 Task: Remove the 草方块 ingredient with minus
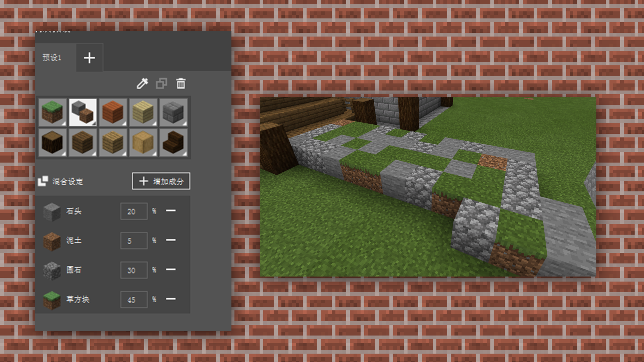click(171, 299)
